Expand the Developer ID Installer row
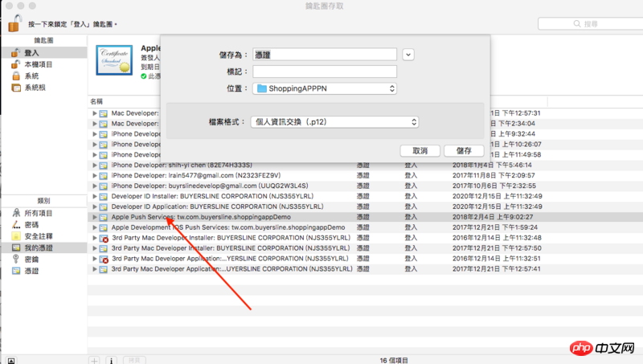The image size is (643, 364). tap(95, 196)
